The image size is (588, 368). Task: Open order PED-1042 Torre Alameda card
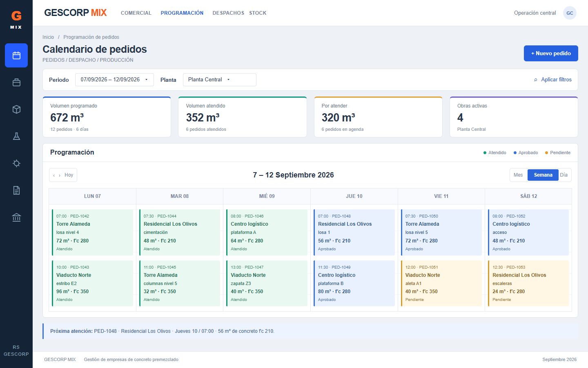(x=93, y=232)
